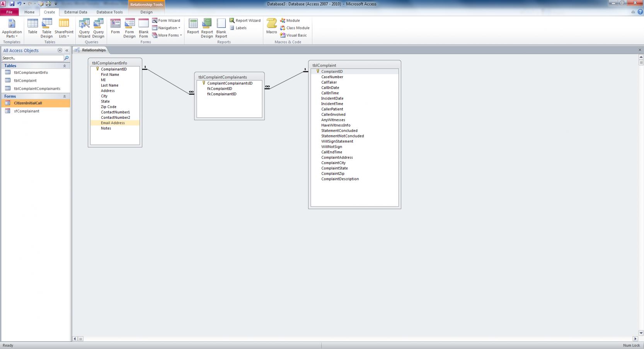Select WillSignStatement field

(354, 141)
